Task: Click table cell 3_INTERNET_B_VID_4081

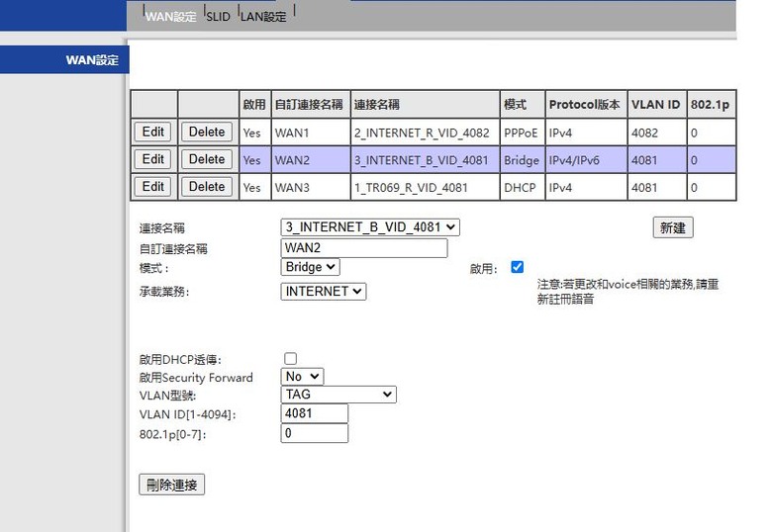Action: coord(425,160)
